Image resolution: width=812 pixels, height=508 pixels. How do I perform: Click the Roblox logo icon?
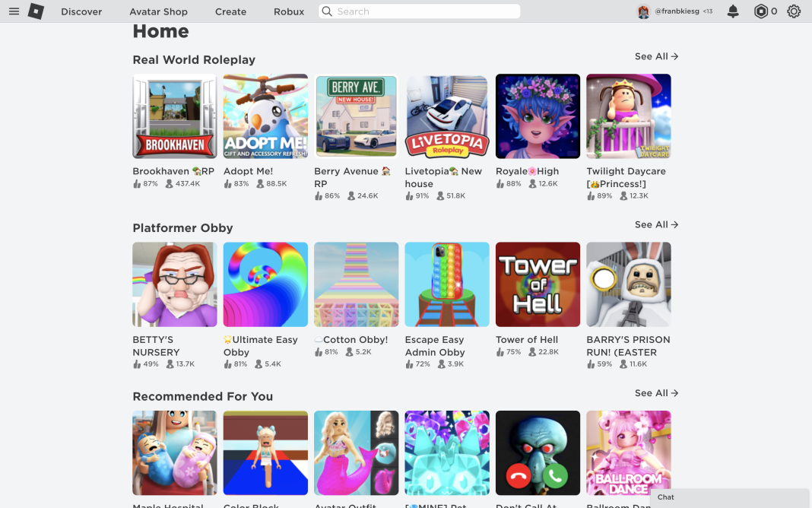36,11
